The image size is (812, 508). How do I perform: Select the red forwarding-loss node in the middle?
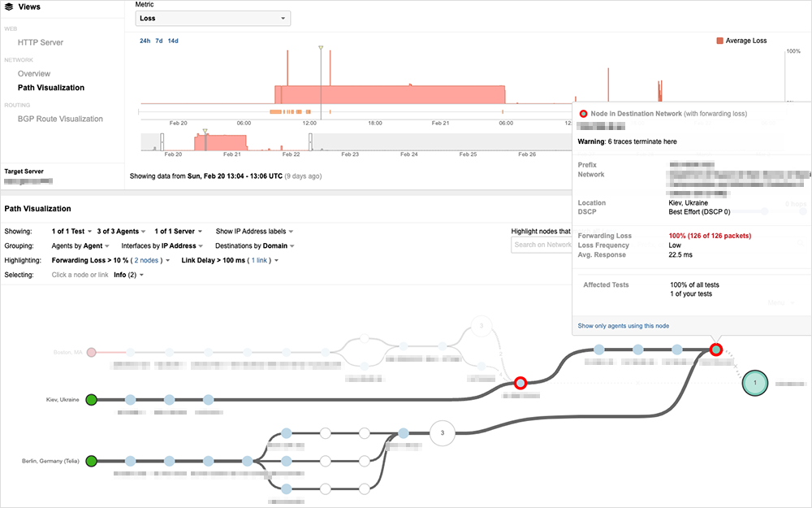520,382
